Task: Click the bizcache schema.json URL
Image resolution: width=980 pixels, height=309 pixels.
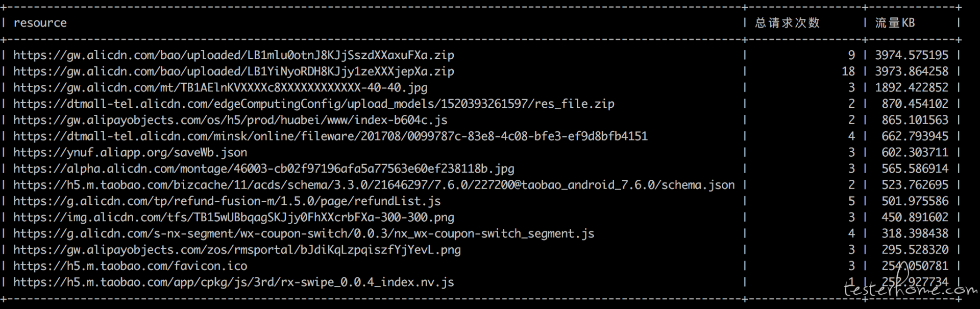Action: pyautogui.click(x=374, y=185)
